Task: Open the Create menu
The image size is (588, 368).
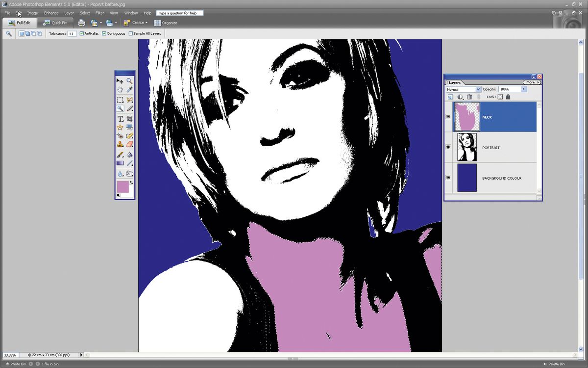Action: pos(136,23)
